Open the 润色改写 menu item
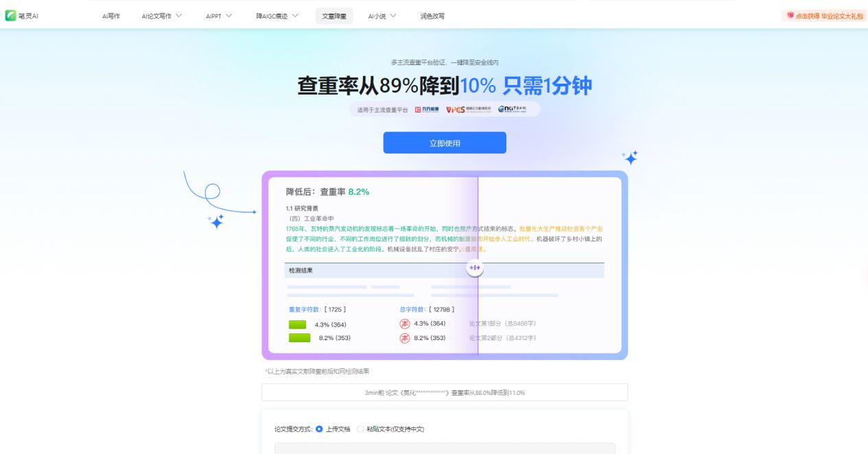This screenshot has height=454, width=868. click(x=432, y=16)
